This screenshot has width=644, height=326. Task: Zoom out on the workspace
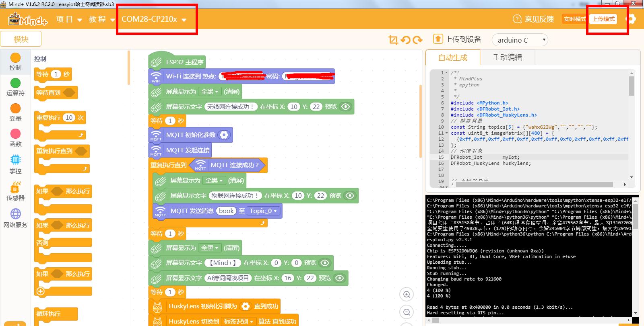tap(407, 312)
